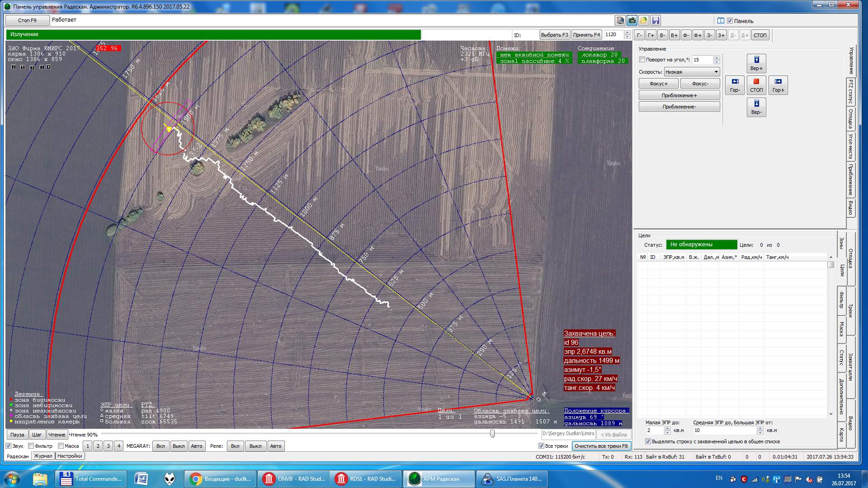Increase ID value 1120 with up arrow
Screen dimensions: 868x488
[627, 33]
